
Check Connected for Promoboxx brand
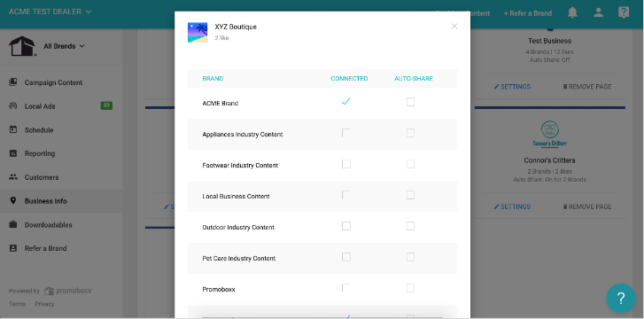coord(346,288)
